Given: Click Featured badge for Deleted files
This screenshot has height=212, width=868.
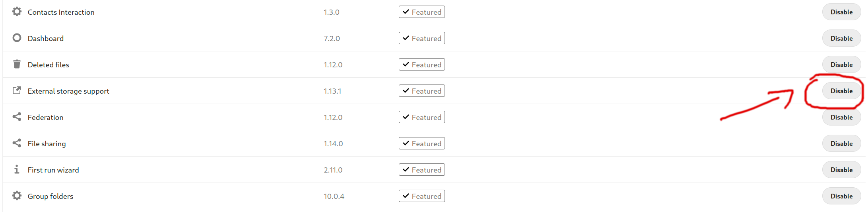Looking at the screenshot, I should click(x=421, y=65).
